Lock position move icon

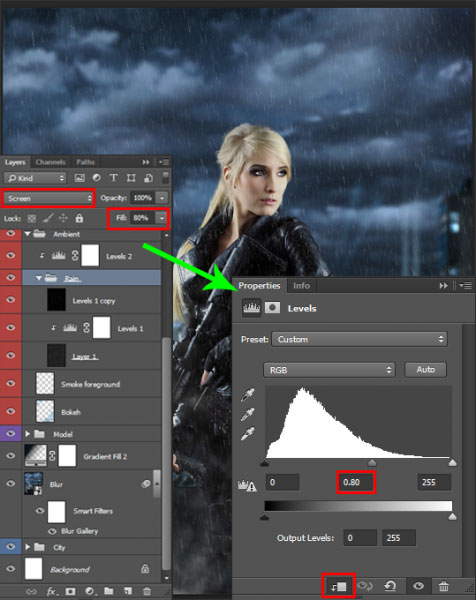click(63, 218)
